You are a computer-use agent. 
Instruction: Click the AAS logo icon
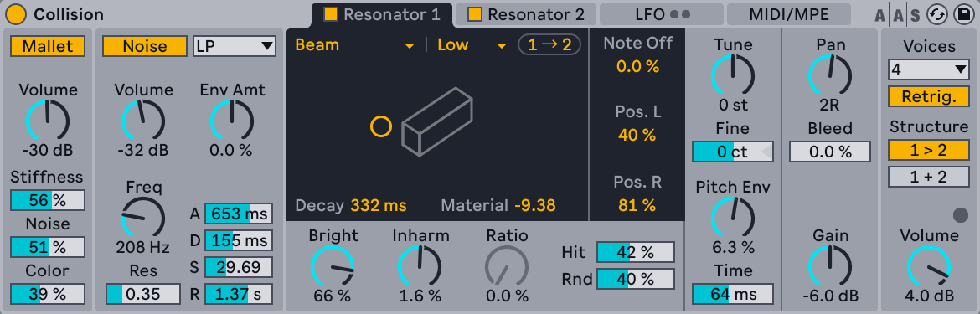[898, 15]
